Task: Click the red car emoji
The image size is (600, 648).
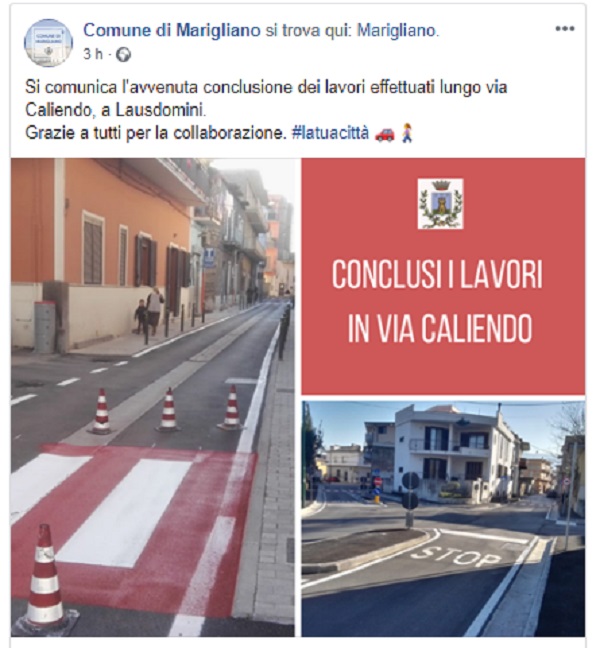Action: pyautogui.click(x=385, y=134)
